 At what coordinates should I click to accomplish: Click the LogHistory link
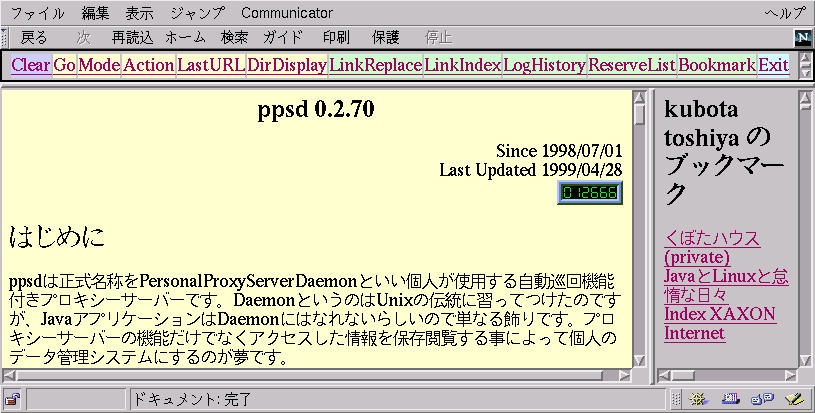tap(544, 65)
